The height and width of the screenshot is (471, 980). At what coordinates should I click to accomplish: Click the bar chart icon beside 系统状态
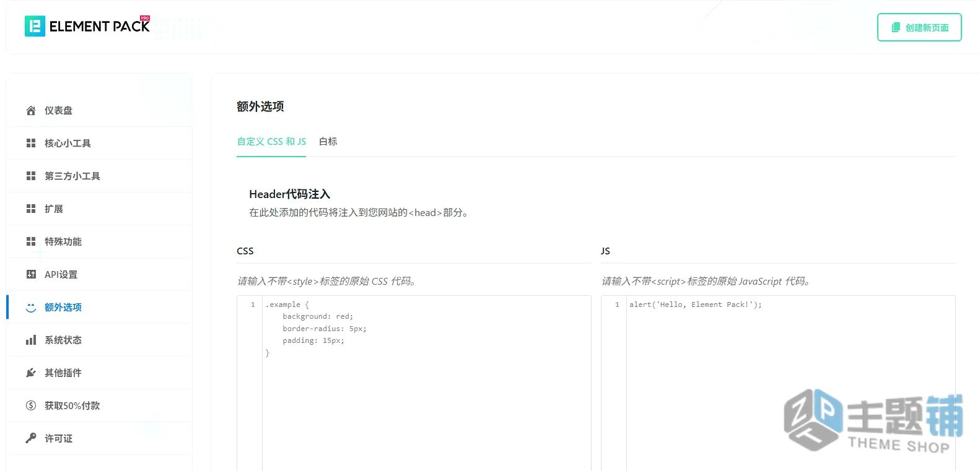click(x=31, y=340)
